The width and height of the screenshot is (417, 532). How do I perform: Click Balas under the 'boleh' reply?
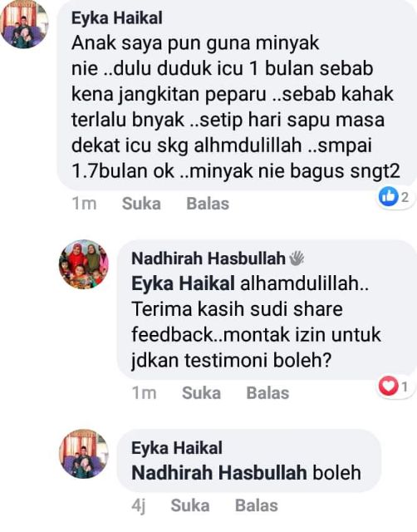(257, 505)
